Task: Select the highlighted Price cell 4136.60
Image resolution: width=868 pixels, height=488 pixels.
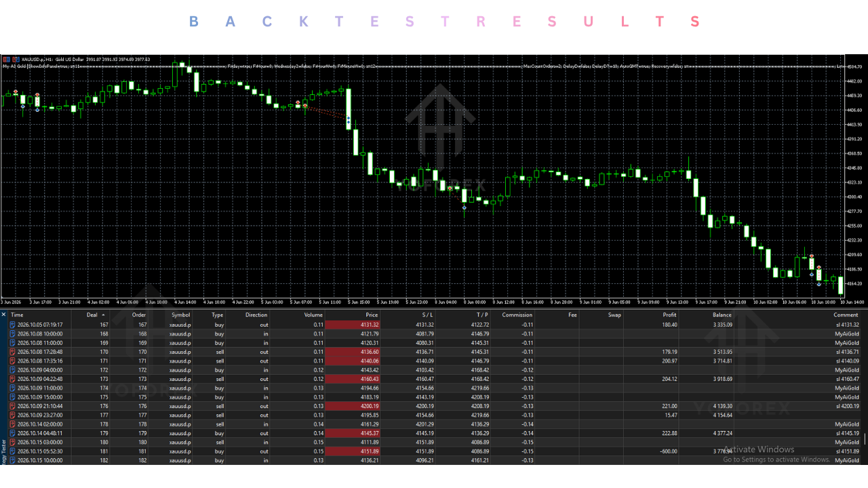Action: coord(353,352)
